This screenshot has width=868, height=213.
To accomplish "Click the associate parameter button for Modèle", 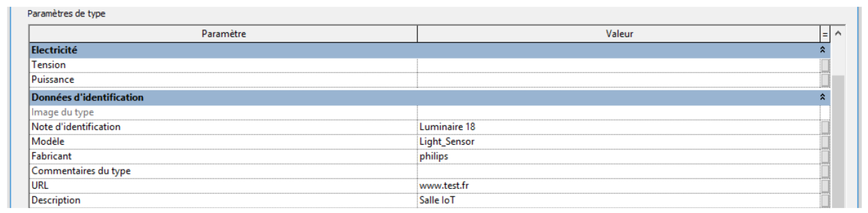I will click(x=825, y=141).
